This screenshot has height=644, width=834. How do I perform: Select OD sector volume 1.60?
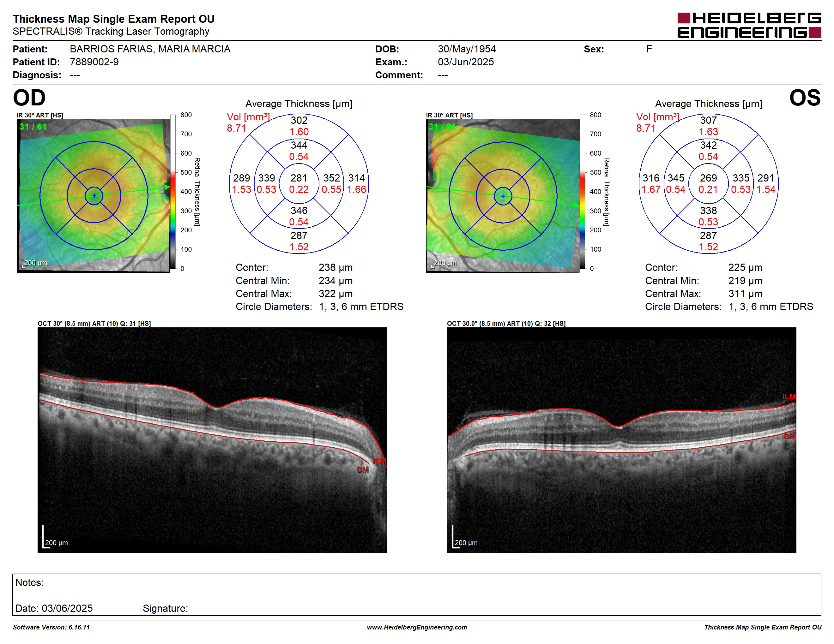(299, 132)
